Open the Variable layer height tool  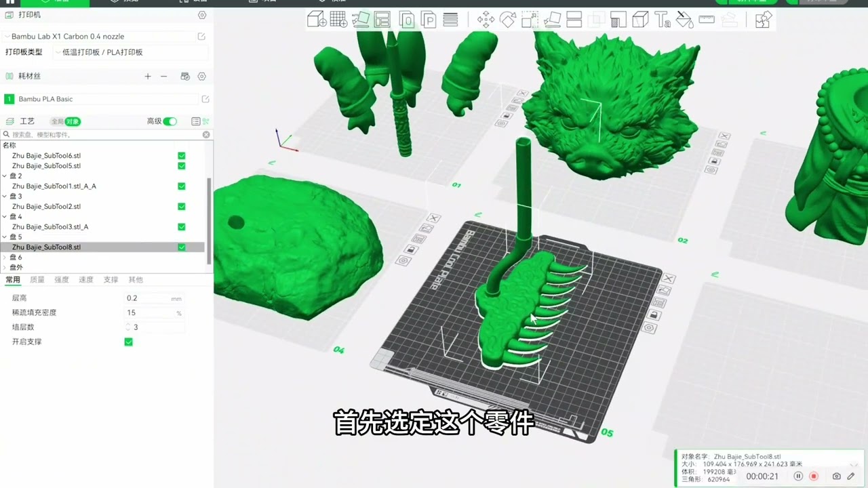450,20
